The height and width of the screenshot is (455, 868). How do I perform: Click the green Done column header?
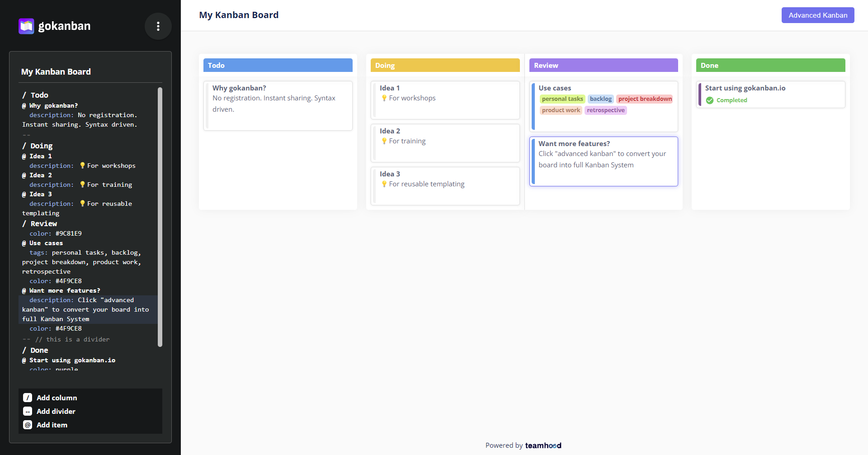(x=771, y=65)
